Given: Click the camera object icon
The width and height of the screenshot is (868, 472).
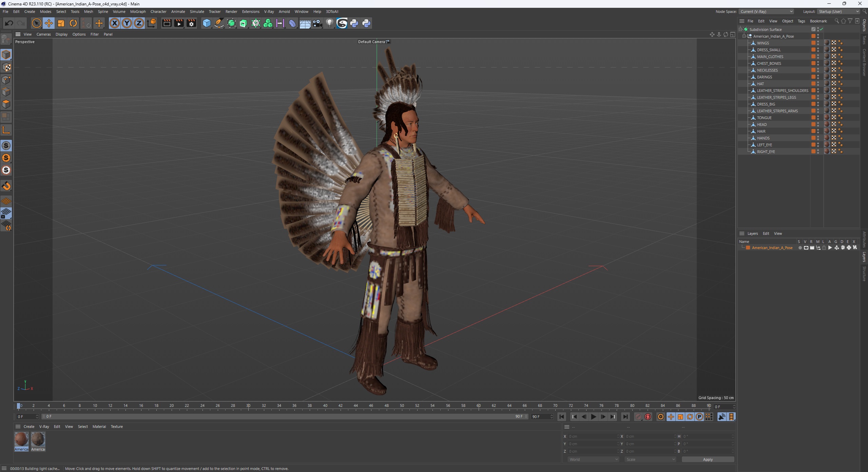Looking at the screenshot, I should (x=317, y=23).
